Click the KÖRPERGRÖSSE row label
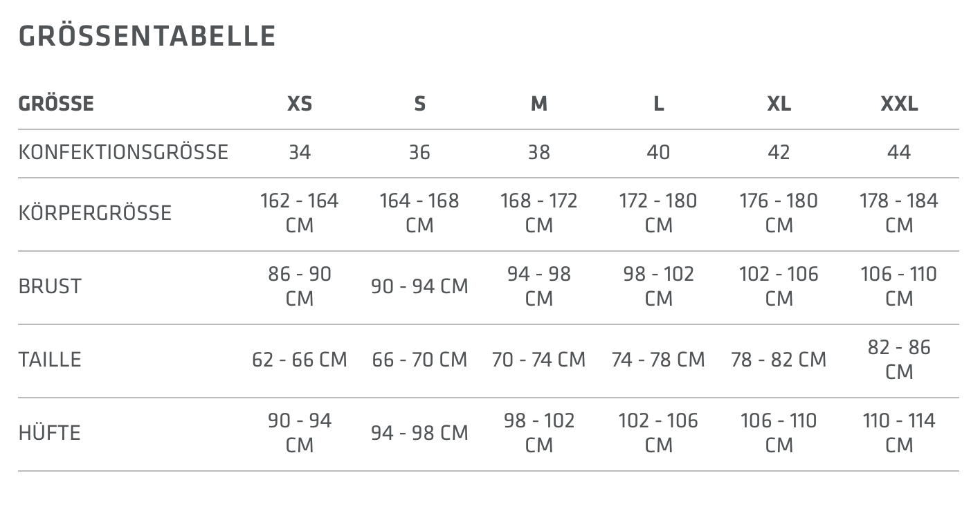 coord(95,213)
